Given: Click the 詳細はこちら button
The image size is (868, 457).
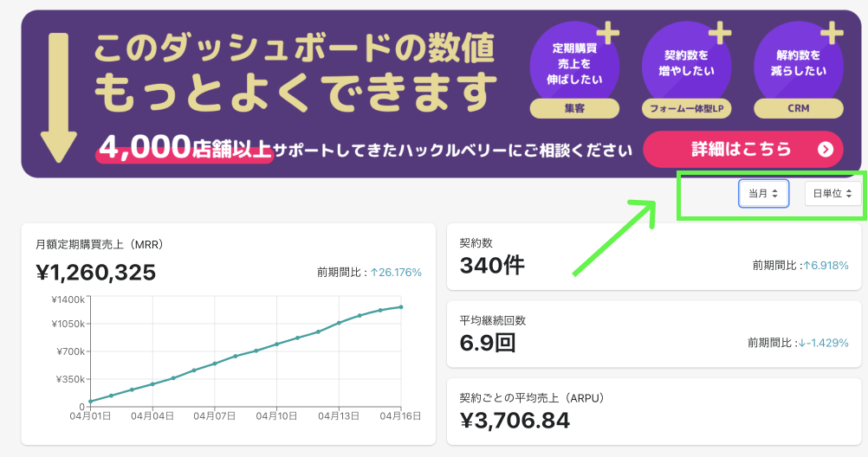Looking at the screenshot, I should point(742,149).
